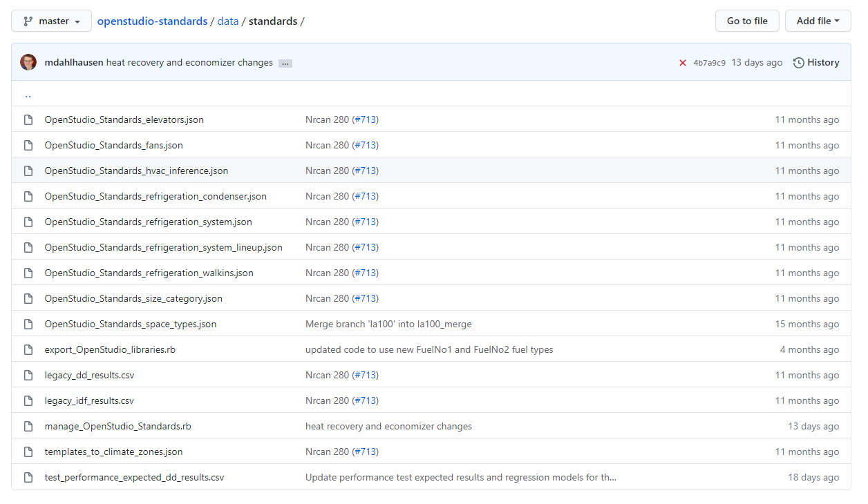The width and height of the screenshot is (868, 504).
Task: Open 'heat recovery and economizer changes' commit
Action: (x=191, y=62)
